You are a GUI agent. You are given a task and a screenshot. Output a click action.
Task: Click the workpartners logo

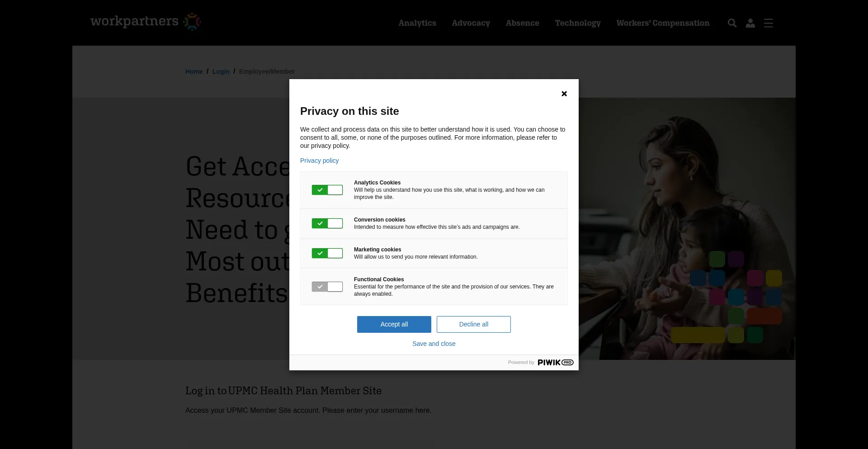(146, 21)
